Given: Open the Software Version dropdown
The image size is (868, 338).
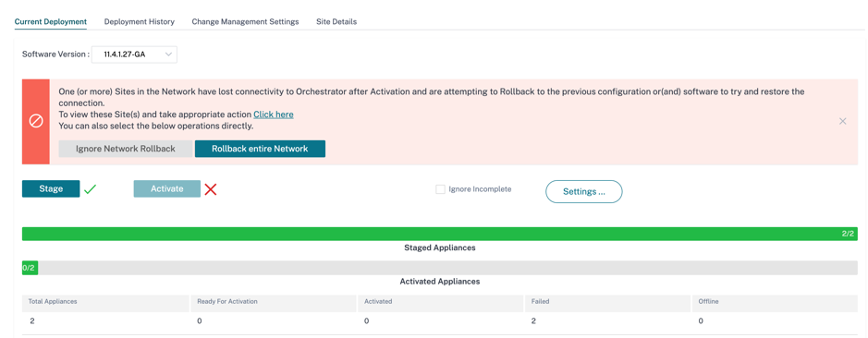Looking at the screenshot, I should click(134, 54).
